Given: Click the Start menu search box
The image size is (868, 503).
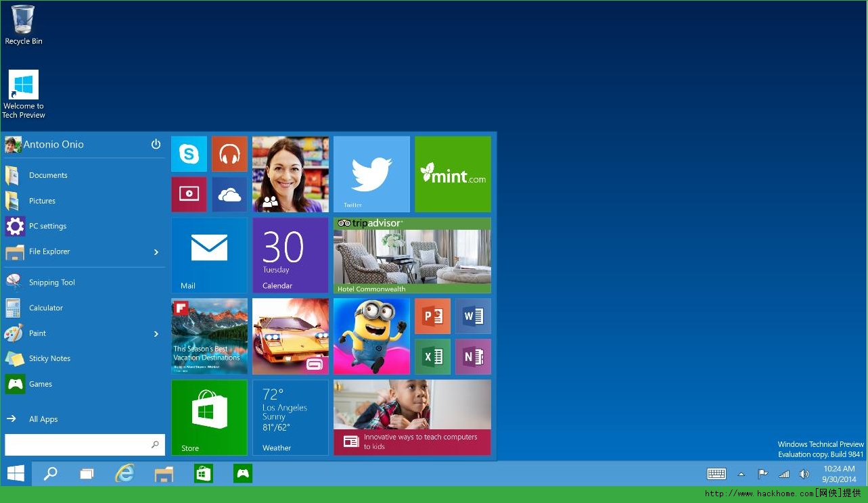Looking at the screenshot, I should (85, 444).
